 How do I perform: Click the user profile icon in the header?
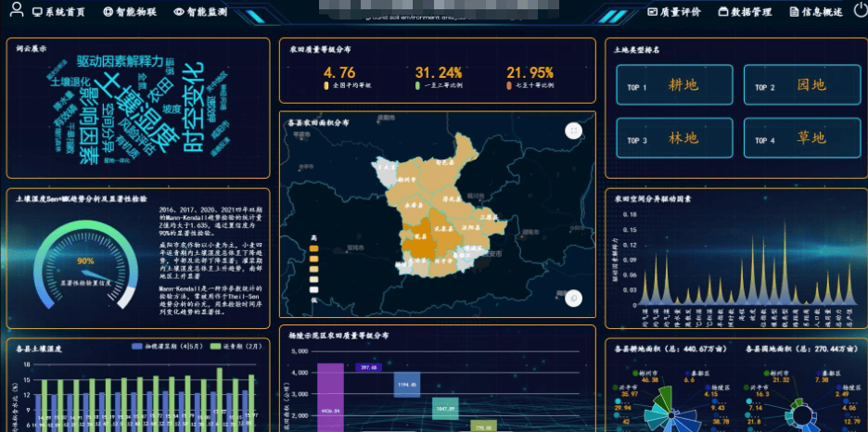point(18,10)
